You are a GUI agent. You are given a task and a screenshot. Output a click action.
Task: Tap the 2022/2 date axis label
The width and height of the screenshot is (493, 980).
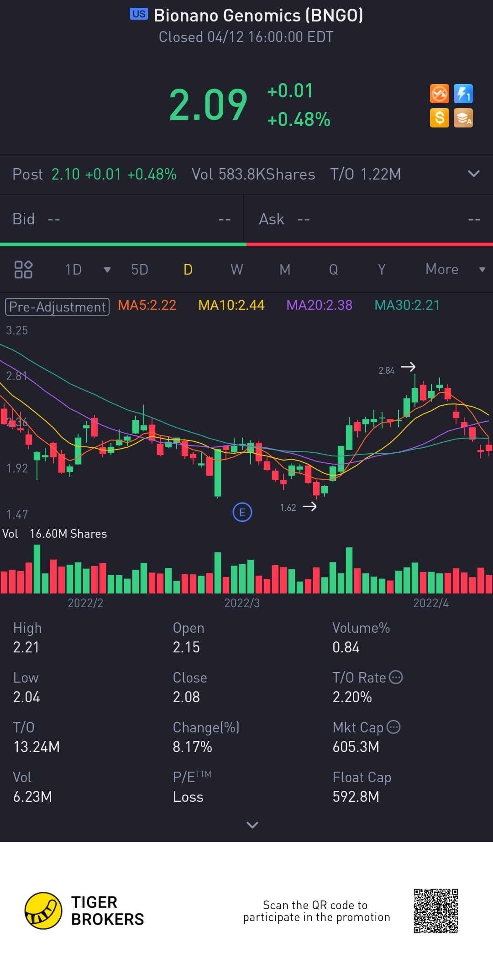click(85, 603)
